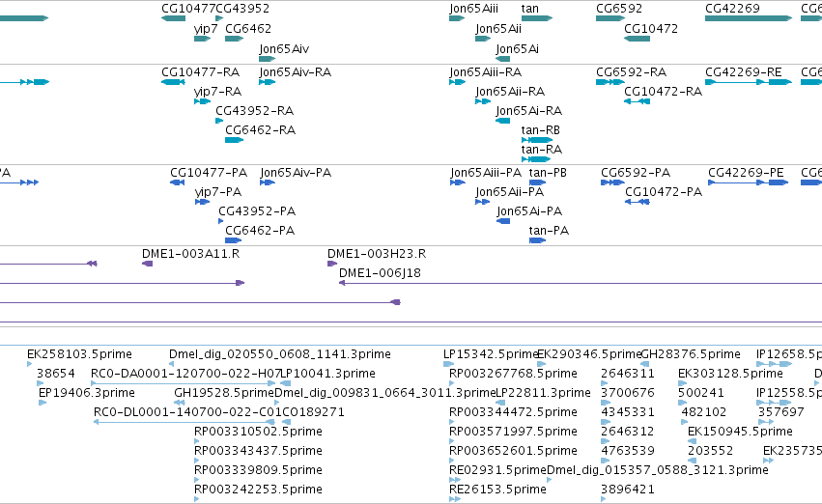The image size is (822, 504).
Task: Click the tan-PA protein label
Action: pyautogui.click(x=549, y=231)
